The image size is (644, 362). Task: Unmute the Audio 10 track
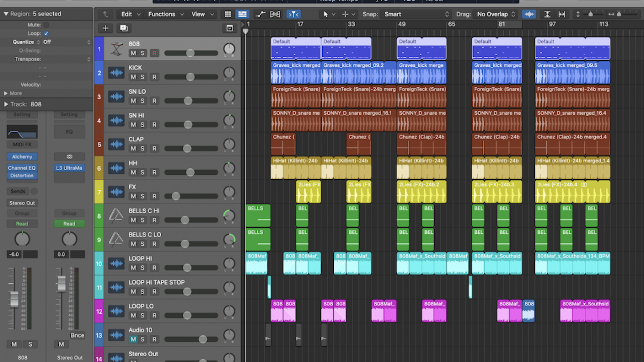point(133,339)
